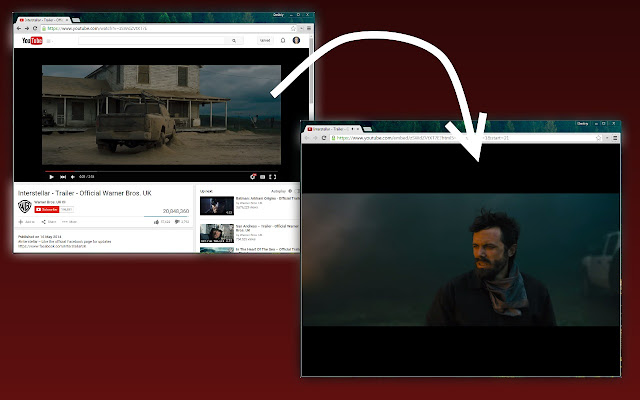Go forward in the embed window
Viewport: 640px width, 400px height.
[316, 138]
